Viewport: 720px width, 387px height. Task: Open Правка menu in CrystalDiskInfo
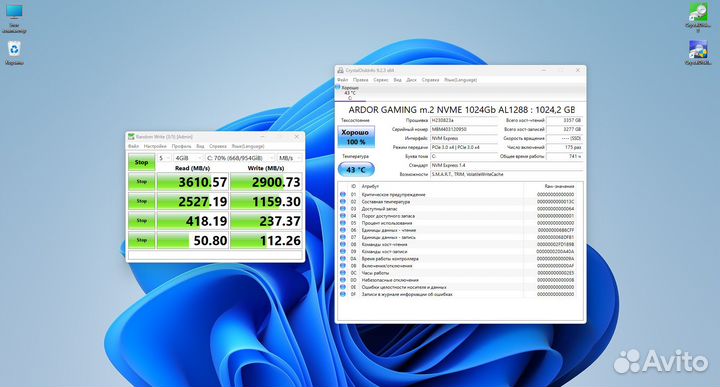[x=360, y=80]
